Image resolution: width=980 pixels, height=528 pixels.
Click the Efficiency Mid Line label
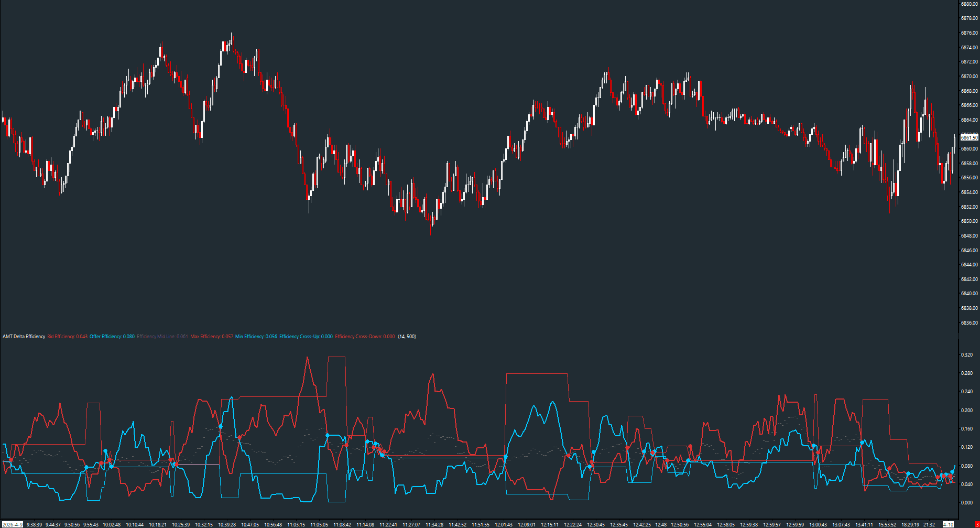point(162,337)
